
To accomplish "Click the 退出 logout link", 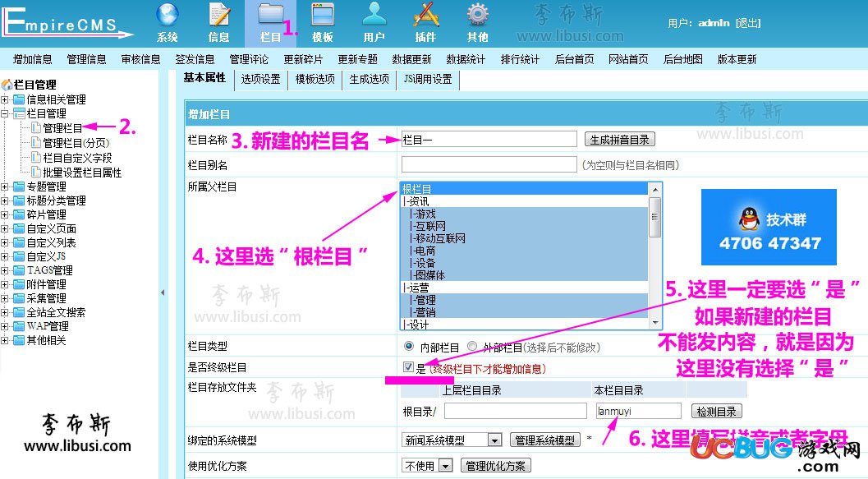I will [748, 23].
